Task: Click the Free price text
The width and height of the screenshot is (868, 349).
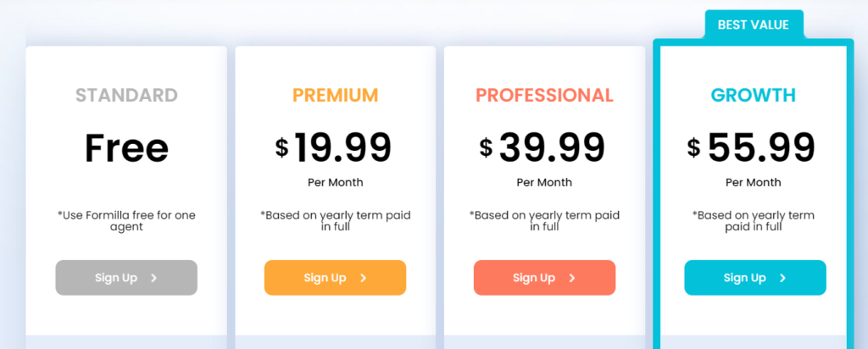Action: pos(126,147)
